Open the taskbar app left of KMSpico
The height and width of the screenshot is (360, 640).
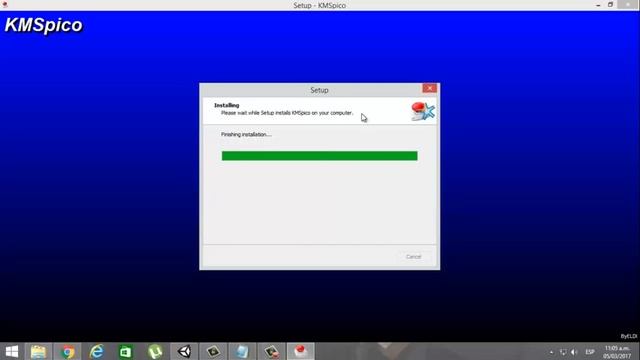pyautogui.click(x=271, y=351)
